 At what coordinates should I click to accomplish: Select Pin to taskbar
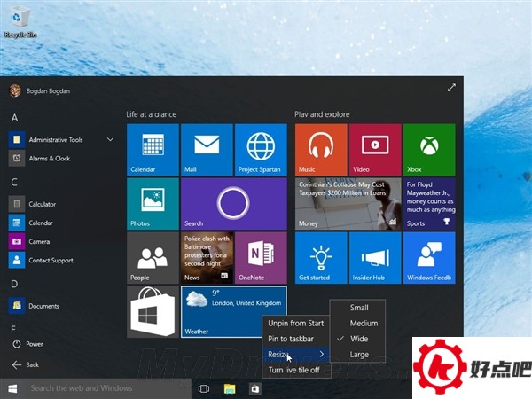[x=296, y=339]
